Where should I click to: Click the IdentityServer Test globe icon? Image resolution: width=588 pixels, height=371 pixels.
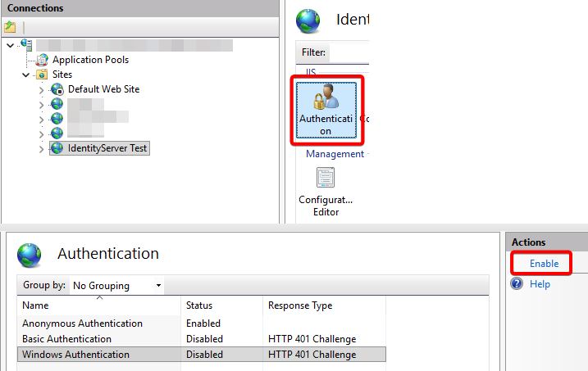(57, 148)
